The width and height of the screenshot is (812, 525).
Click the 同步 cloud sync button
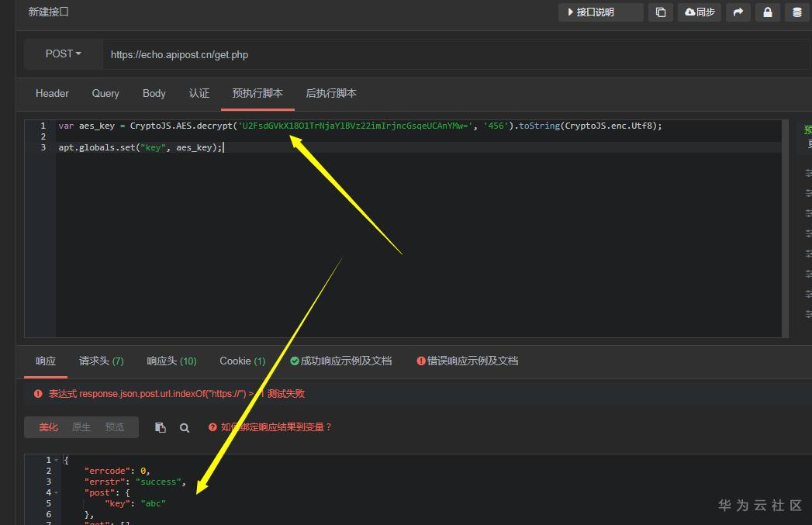point(699,12)
